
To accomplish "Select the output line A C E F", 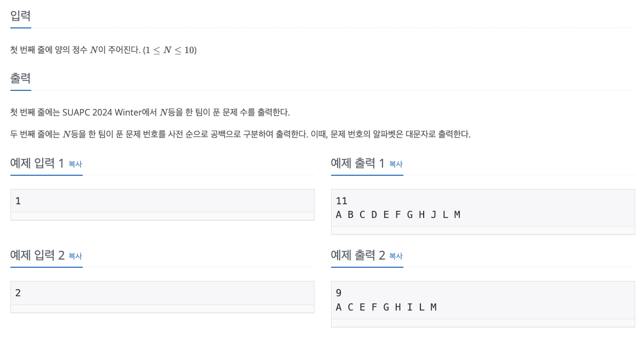I will pyautogui.click(x=386, y=307).
